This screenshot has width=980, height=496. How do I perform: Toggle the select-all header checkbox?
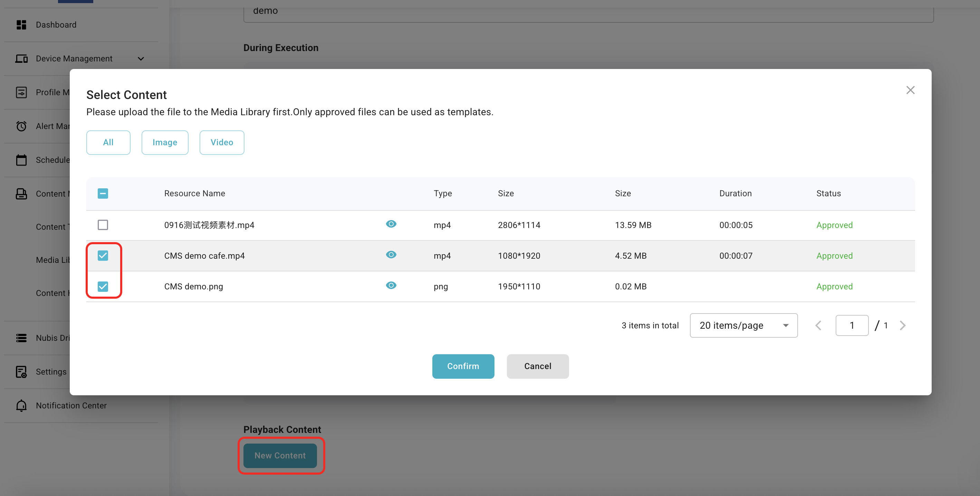103,194
